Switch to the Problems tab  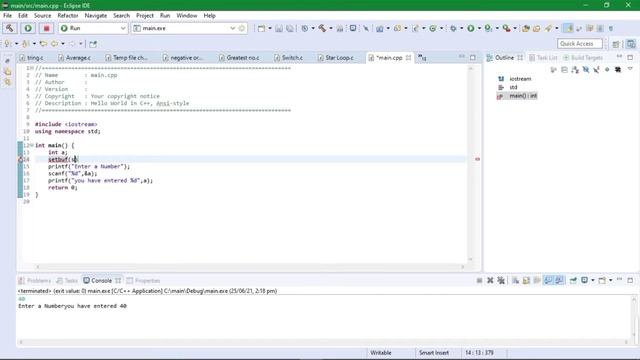pos(35,281)
